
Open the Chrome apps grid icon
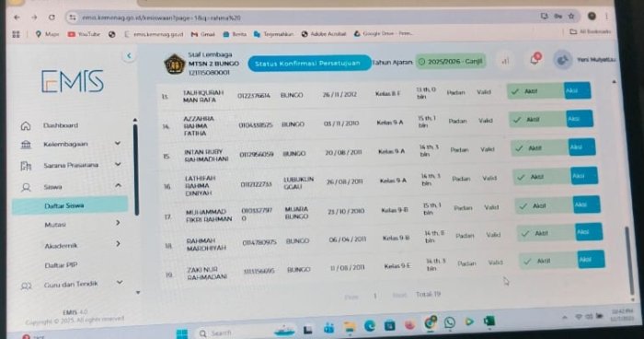(16, 35)
